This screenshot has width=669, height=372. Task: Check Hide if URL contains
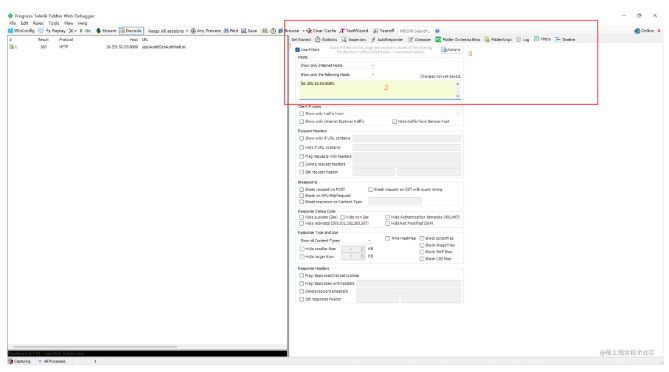[302, 147]
